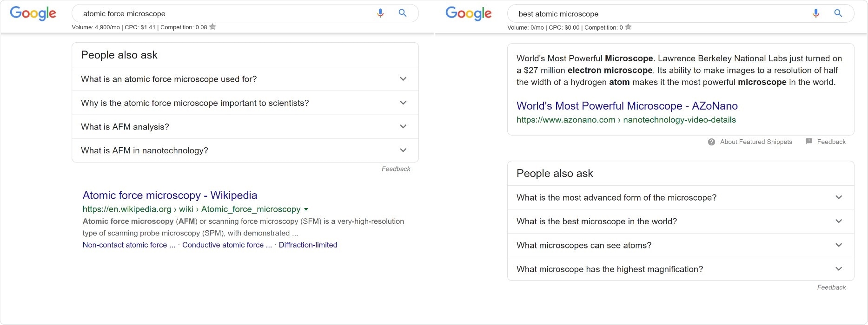868x325 pixels.
Task: Click Feedback text next to featured snippet
Action: coord(831,142)
